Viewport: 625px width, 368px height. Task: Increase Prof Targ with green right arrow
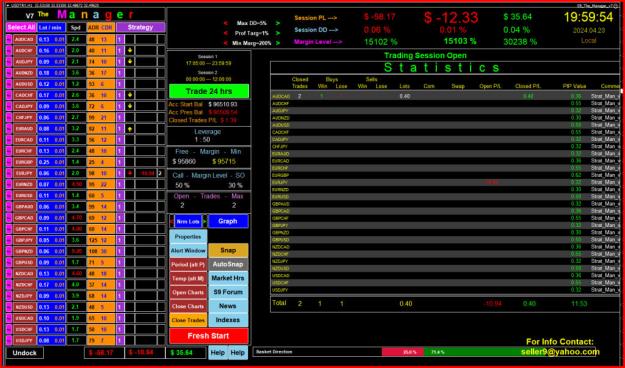[x=278, y=33]
